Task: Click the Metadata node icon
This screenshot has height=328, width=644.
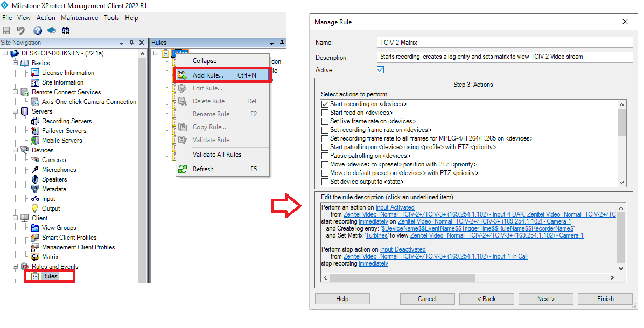Action: point(36,189)
